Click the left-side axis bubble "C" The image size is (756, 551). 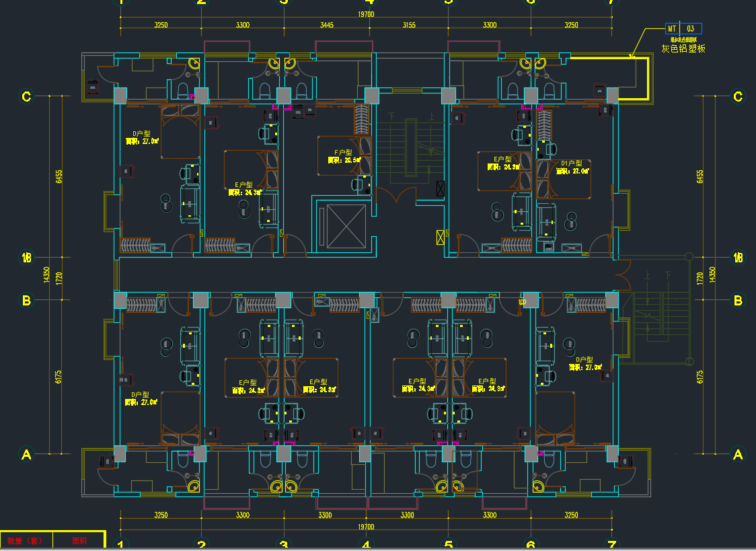pos(26,96)
